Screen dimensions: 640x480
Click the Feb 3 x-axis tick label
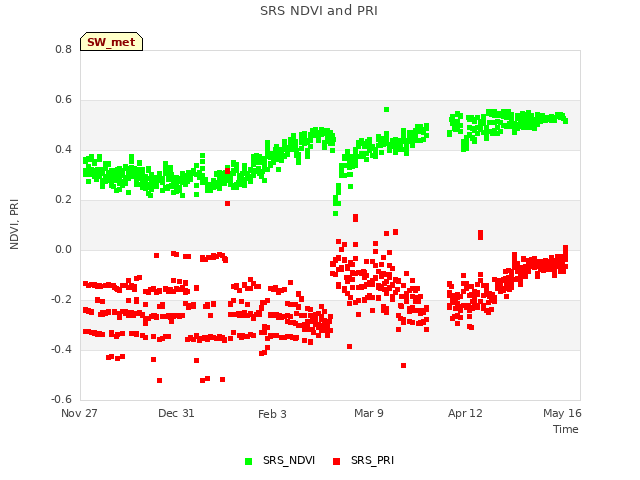[272, 414]
